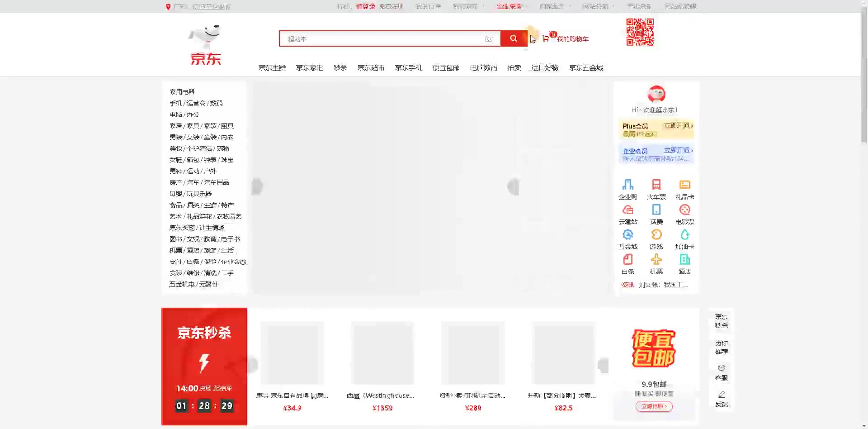
Task: Open 京东手机 navigation tab
Action: coord(409,68)
